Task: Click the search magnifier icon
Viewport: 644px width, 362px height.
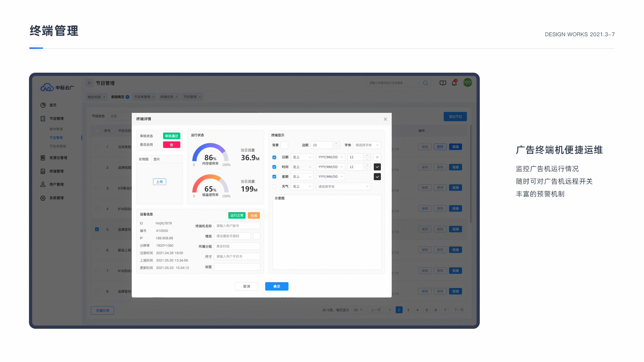Action: point(426,83)
